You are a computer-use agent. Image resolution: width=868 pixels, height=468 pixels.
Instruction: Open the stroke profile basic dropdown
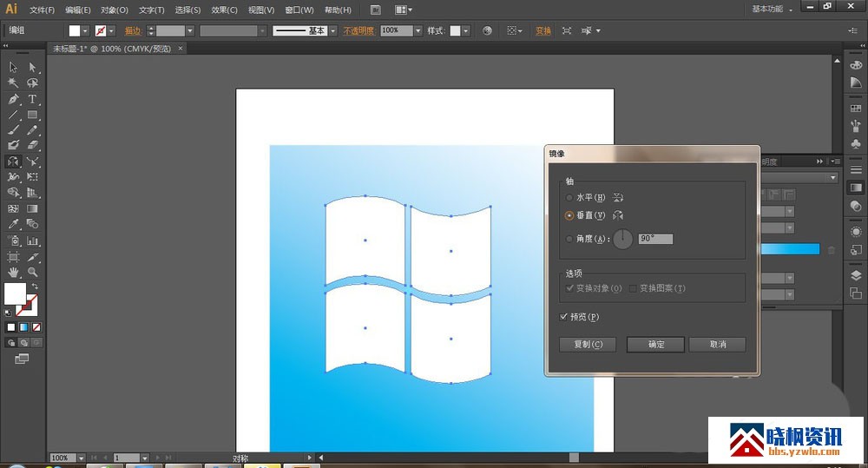tap(332, 31)
